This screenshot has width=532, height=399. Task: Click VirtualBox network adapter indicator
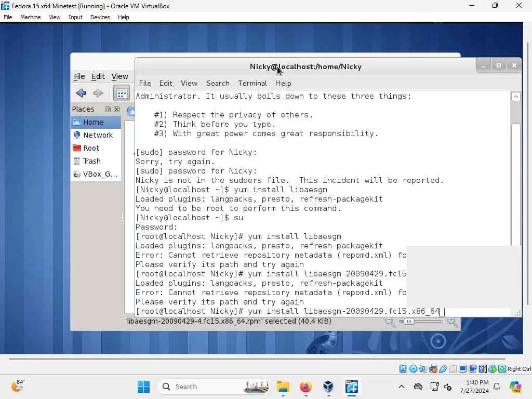(433, 369)
